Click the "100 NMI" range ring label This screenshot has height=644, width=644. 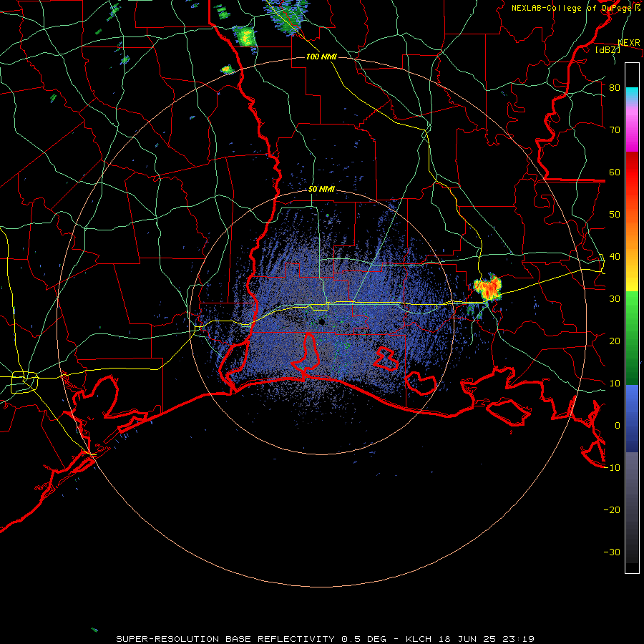321,57
